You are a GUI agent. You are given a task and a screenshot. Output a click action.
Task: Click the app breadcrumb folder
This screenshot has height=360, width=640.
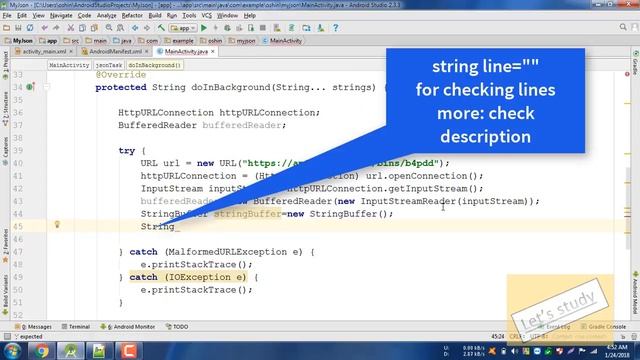48,41
